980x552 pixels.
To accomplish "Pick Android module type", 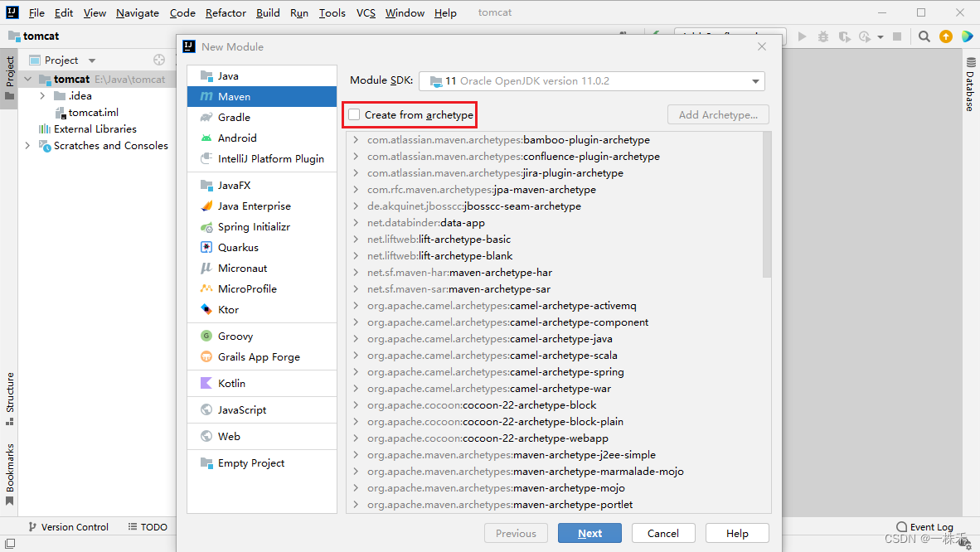I will pyautogui.click(x=262, y=138).
